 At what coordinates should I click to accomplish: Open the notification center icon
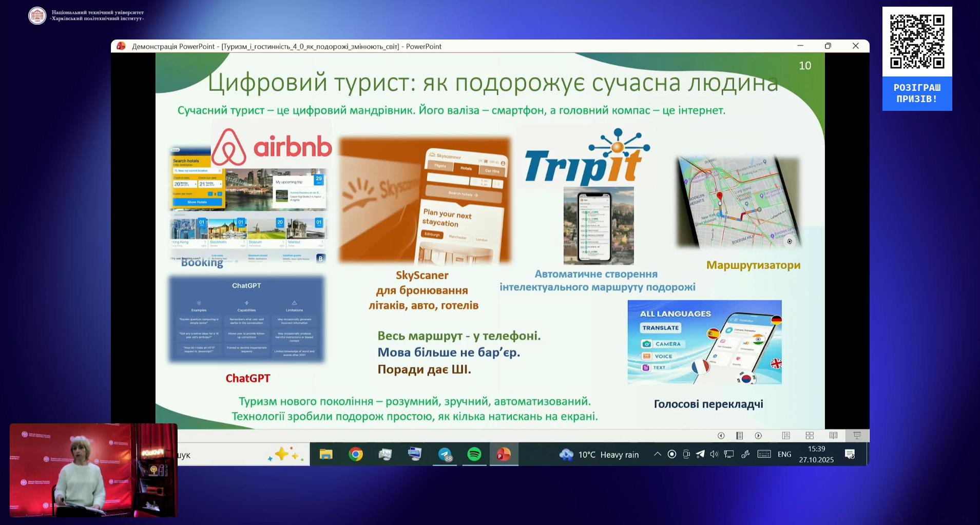(x=850, y=454)
